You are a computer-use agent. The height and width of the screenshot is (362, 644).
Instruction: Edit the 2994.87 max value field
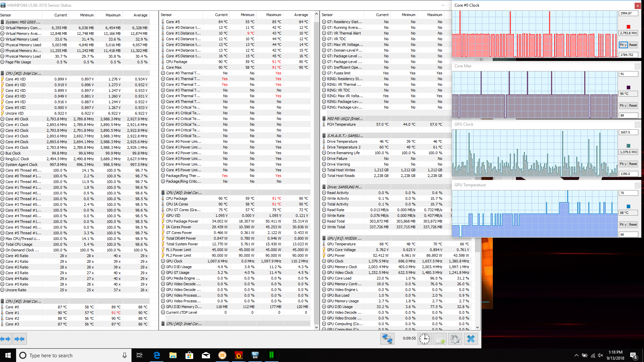point(628,13)
